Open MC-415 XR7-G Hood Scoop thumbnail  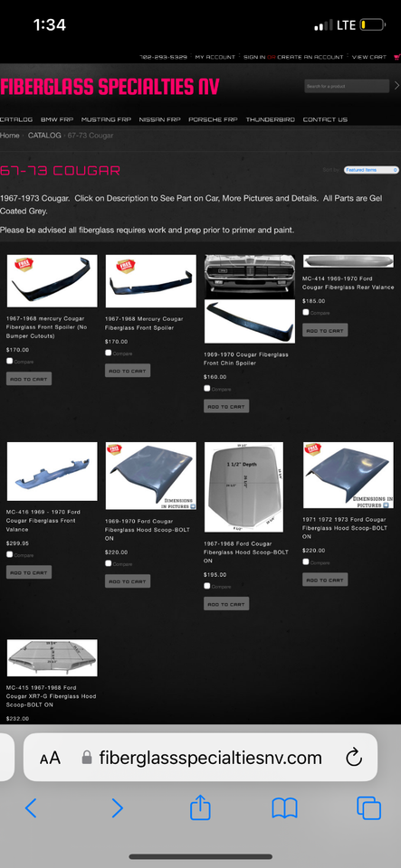click(x=53, y=657)
